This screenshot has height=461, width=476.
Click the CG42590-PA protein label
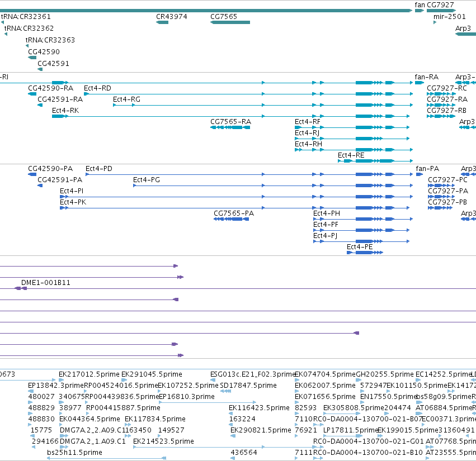point(50,169)
